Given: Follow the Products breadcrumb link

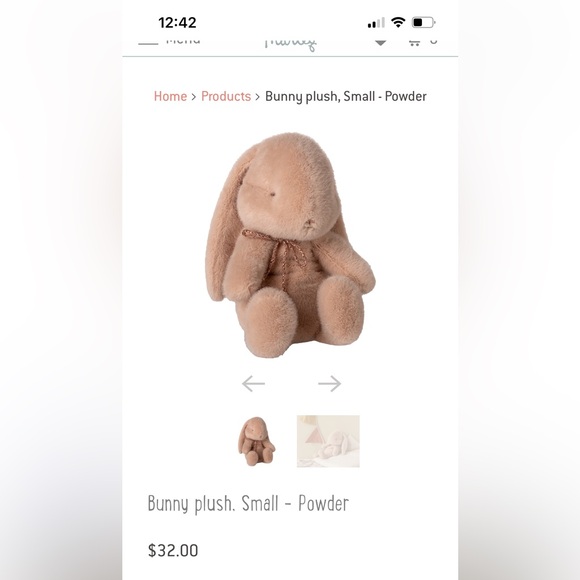Looking at the screenshot, I should 226,96.
